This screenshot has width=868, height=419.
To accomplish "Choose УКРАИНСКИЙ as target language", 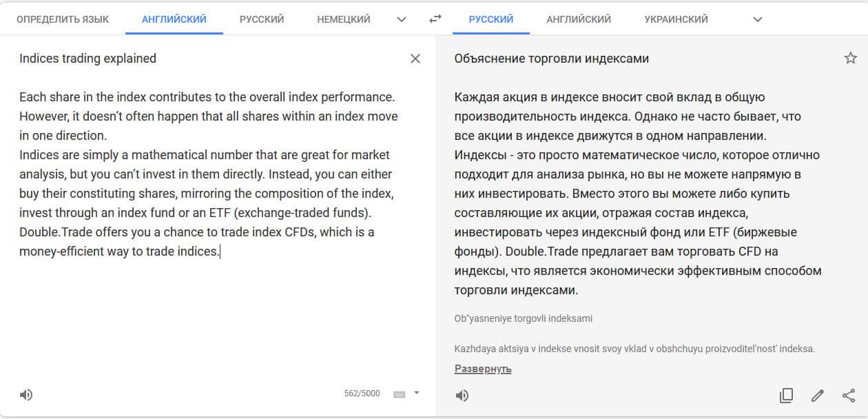I will [x=676, y=19].
